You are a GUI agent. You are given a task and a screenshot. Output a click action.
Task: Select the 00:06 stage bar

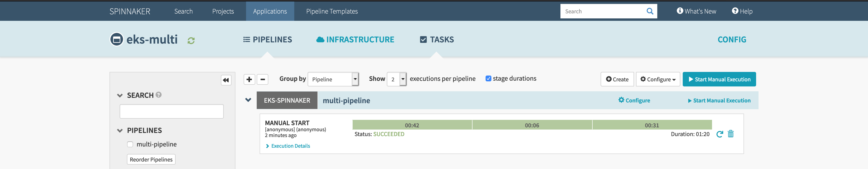(x=532, y=125)
